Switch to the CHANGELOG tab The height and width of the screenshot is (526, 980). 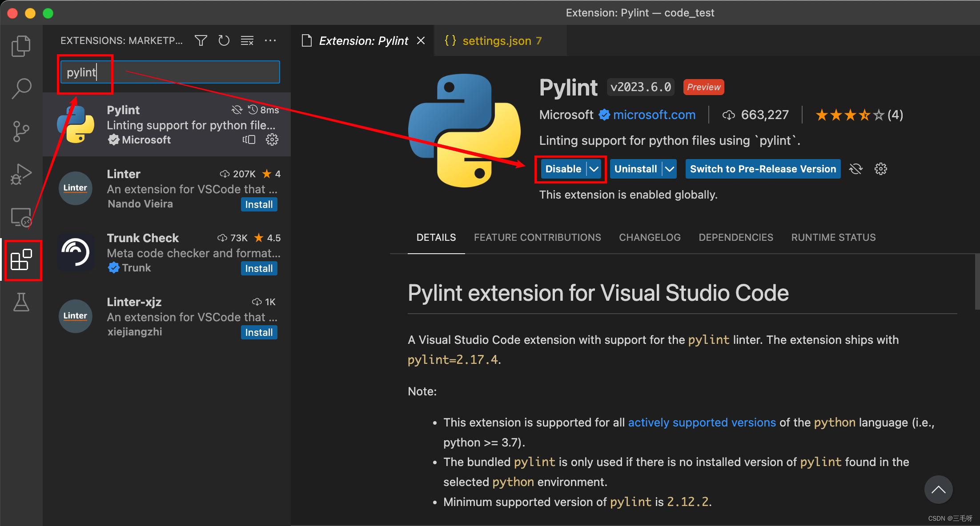[650, 238]
